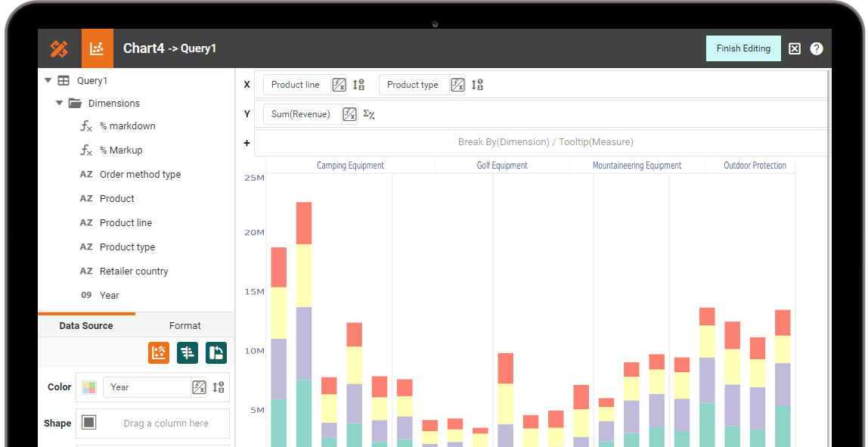The width and height of the screenshot is (868, 447).
Task: Click the plus to add a new axis row
Action: 246,142
